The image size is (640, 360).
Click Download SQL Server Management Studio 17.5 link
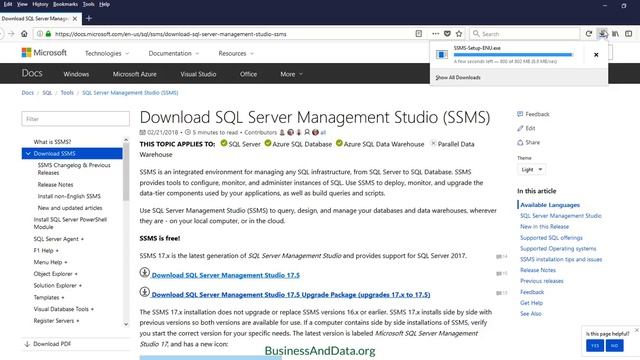click(x=226, y=275)
